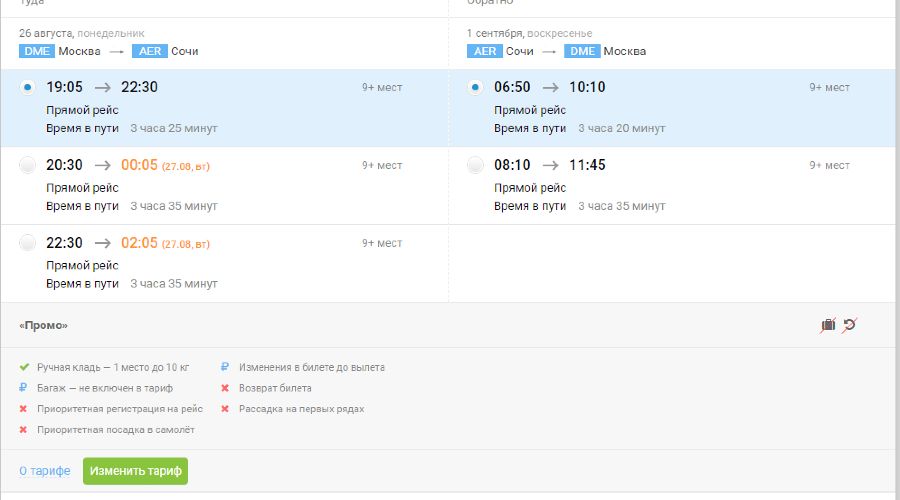The height and width of the screenshot is (500, 900).
Task: Choose the 22:30 outbound flight radio
Action: [x=28, y=243]
